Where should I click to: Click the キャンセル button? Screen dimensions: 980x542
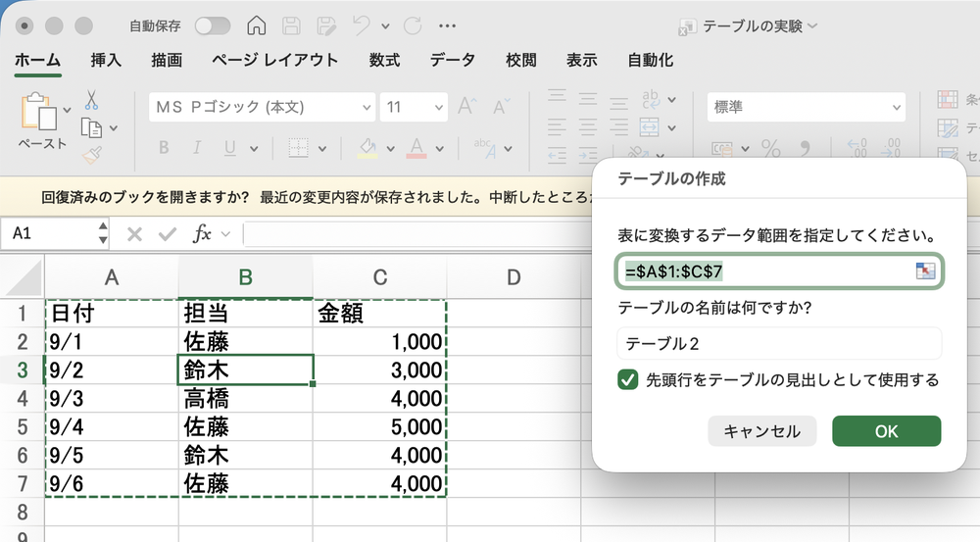(x=761, y=430)
